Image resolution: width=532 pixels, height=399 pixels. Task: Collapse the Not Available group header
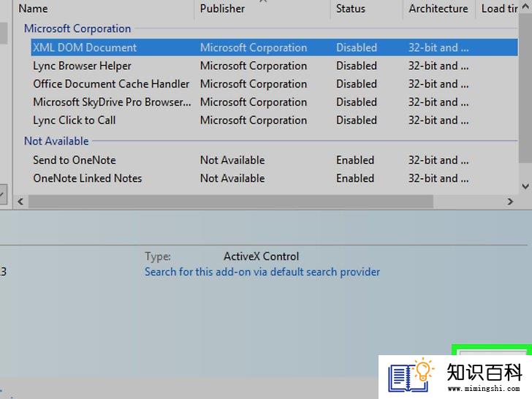coord(56,141)
